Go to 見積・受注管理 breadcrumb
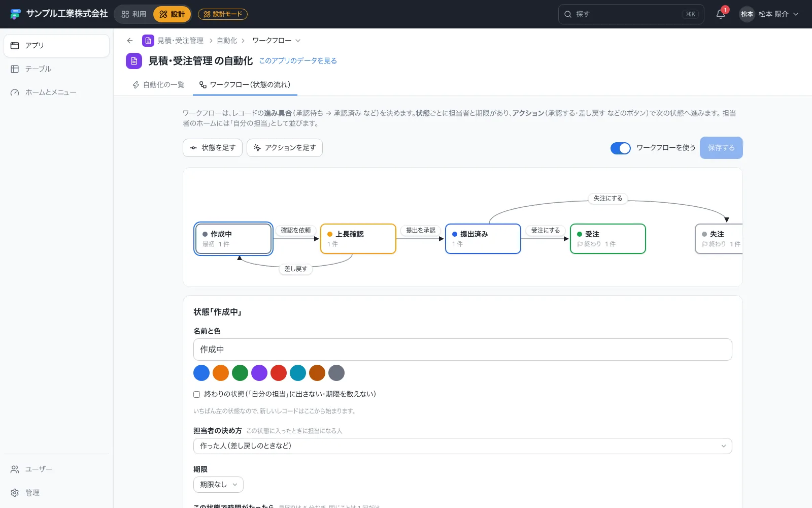Screen dimensions: 812x508 point(180,41)
